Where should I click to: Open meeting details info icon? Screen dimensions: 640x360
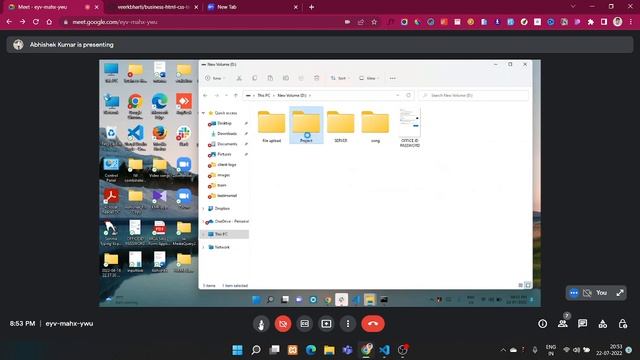542,324
